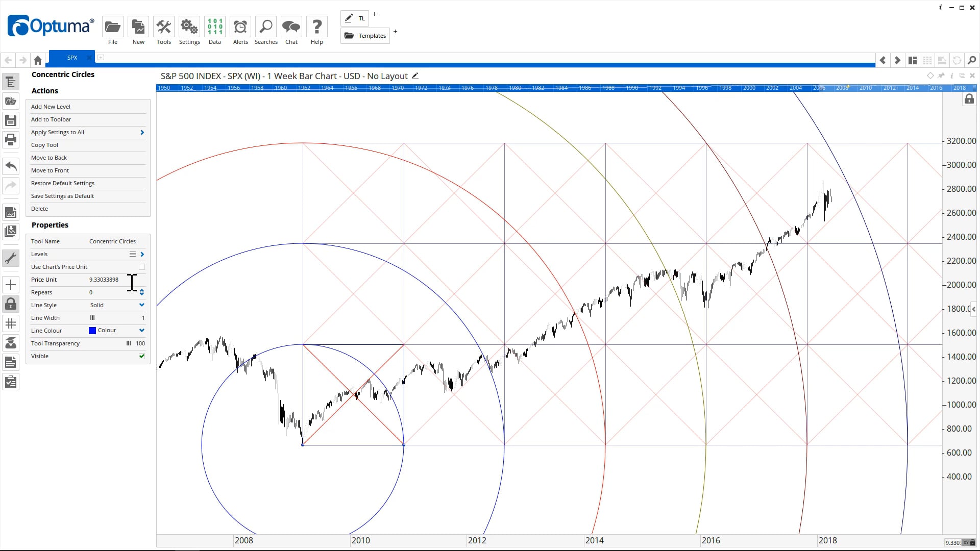Expand the Levels arrow

(x=142, y=254)
